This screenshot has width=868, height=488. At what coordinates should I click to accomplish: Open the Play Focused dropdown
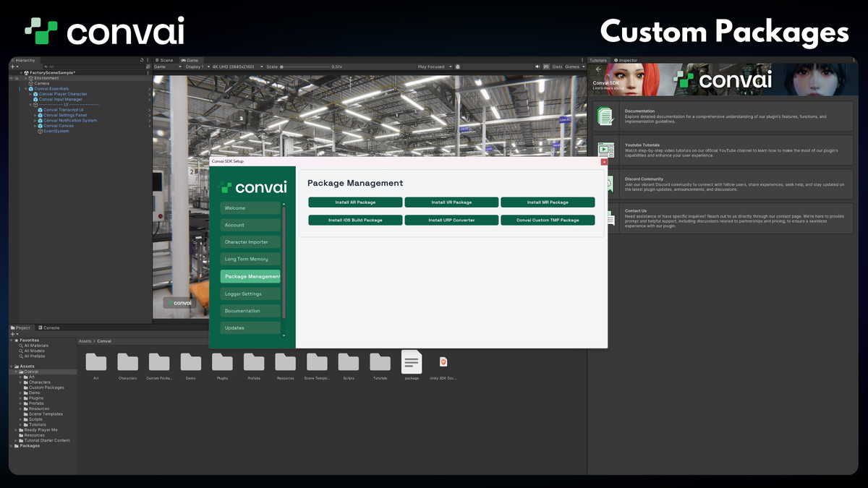[435, 67]
